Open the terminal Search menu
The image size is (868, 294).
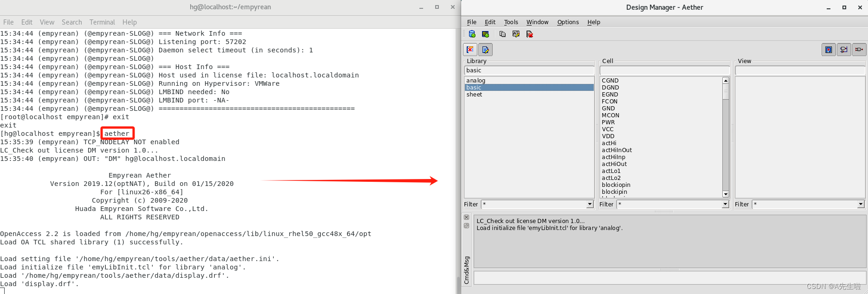pos(71,22)
